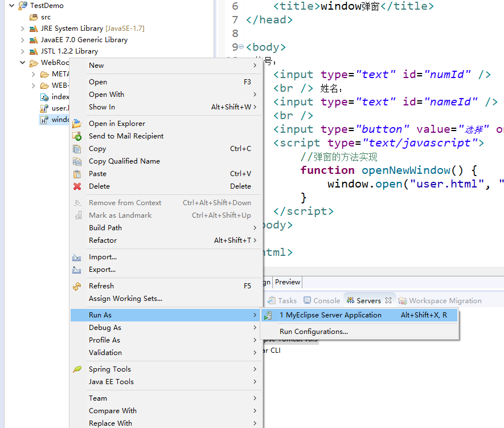Click the Console tab icon
Image resolution: width=504 pixels, height=428 pixels.
click(308, 300)
